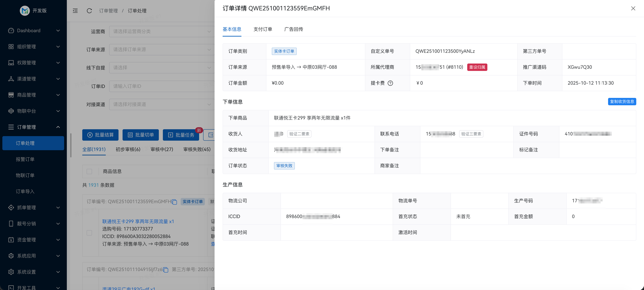Open the 联通悦王卡299 product link
This screenshot has height=290, width=644.
tap(138, 221)
